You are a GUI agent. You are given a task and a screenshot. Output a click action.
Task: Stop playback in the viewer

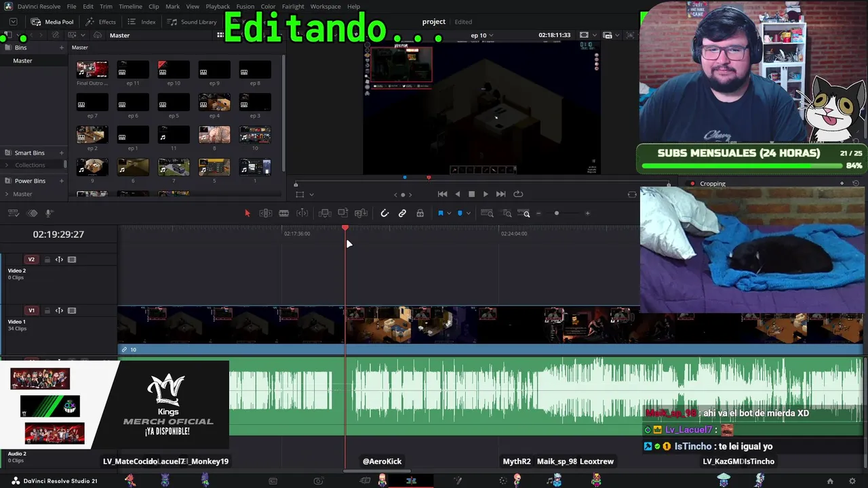tap(472, 194)
